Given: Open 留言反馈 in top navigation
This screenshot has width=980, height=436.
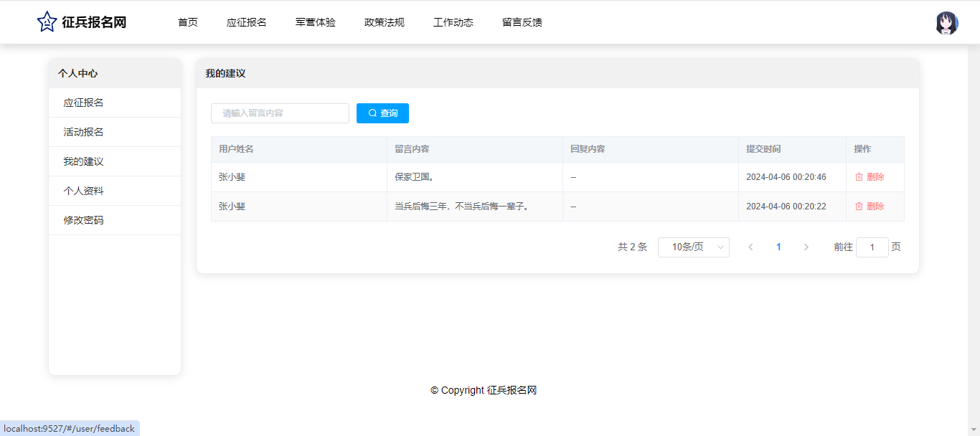Looking at the screenshot, I should click(x=522, y=22).
